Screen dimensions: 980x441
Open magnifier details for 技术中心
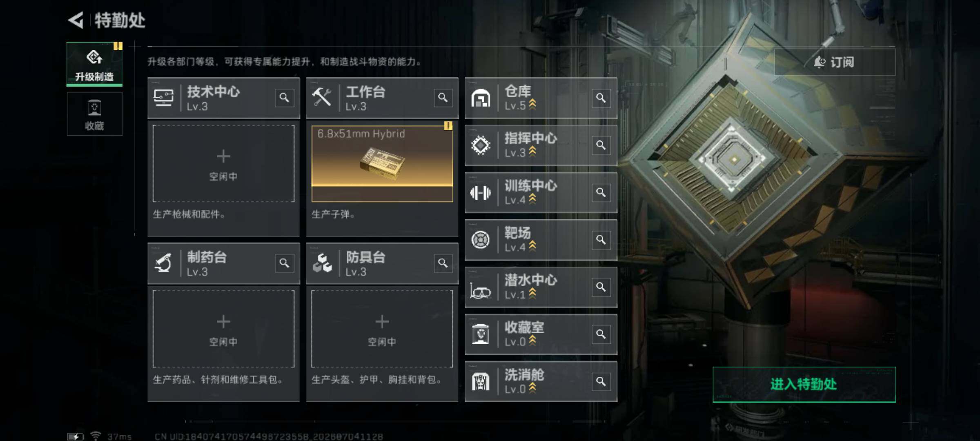coord(284,98)
